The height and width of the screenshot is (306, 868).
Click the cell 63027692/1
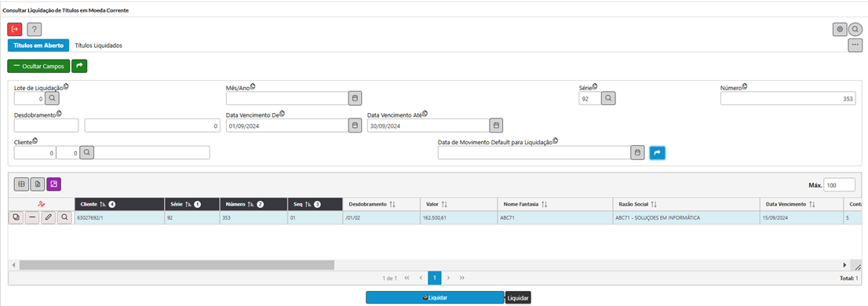(x=120, y=218)
